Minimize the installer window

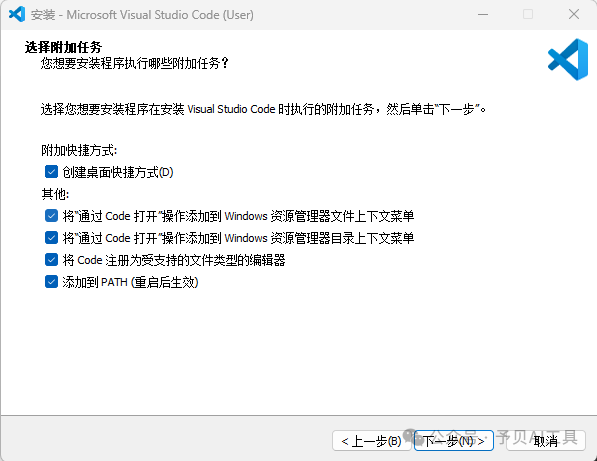coord(483,14)
